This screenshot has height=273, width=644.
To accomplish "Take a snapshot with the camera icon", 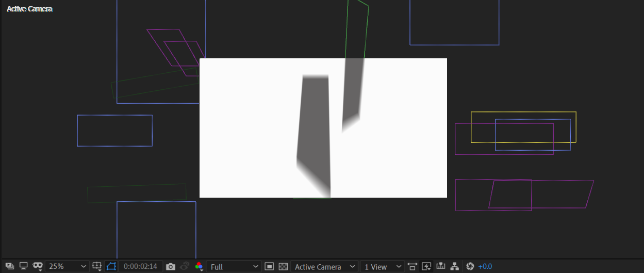I will coord(171,266).
